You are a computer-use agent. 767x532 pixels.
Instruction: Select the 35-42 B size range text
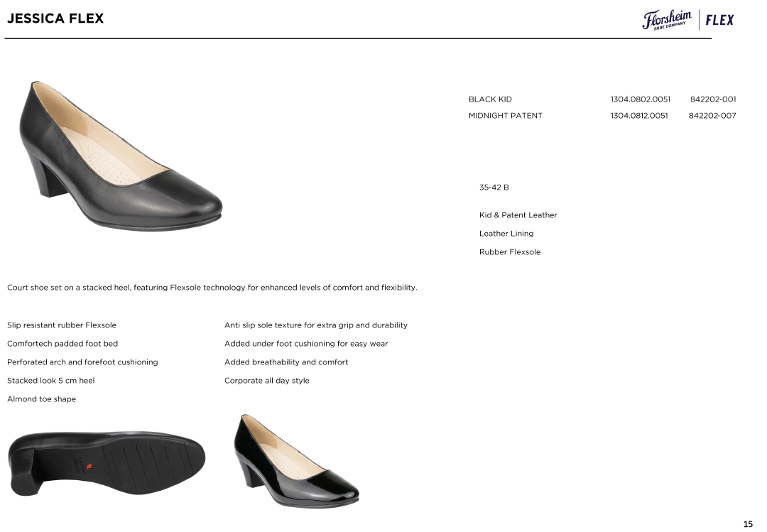click(494, 188)
